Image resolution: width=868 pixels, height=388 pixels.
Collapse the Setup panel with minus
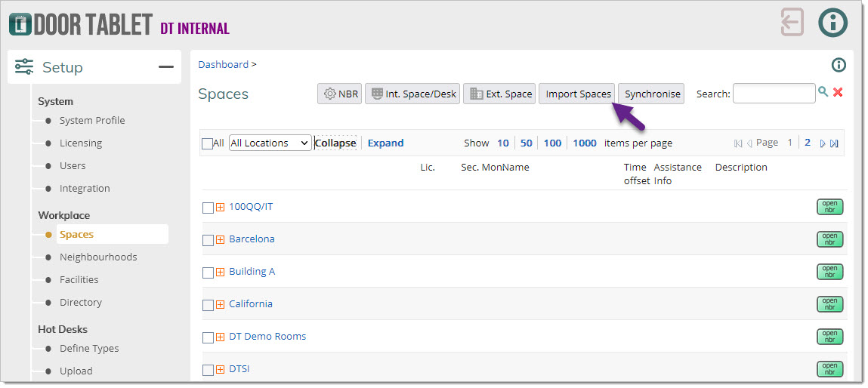[x=165, y=67]
